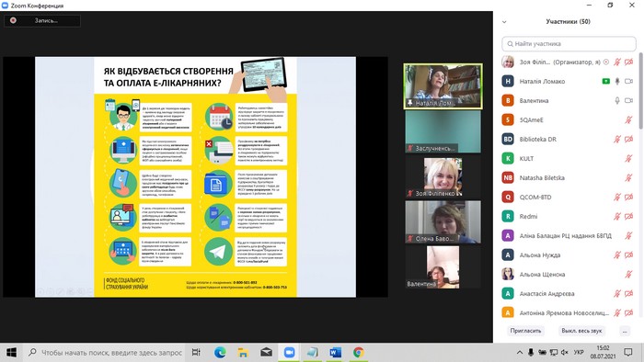Show hidden system tray icons arrow

519,352
